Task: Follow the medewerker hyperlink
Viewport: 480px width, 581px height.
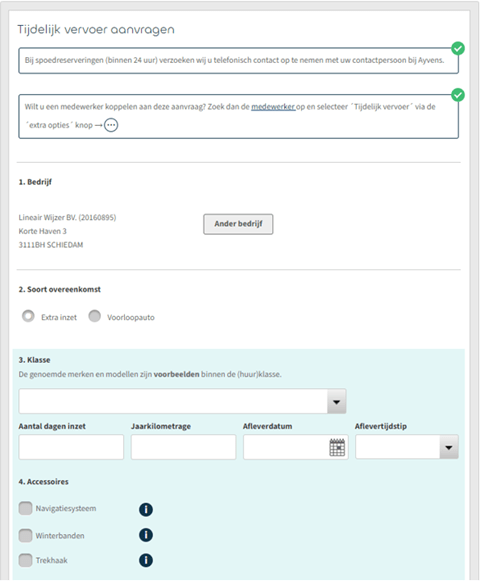Action: 273,107
